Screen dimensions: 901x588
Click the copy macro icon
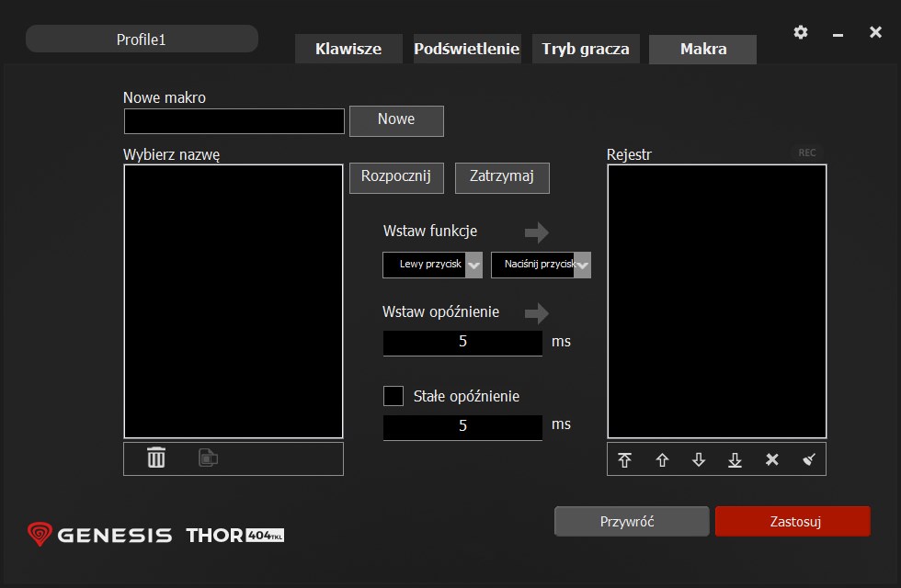pos(208,458)
